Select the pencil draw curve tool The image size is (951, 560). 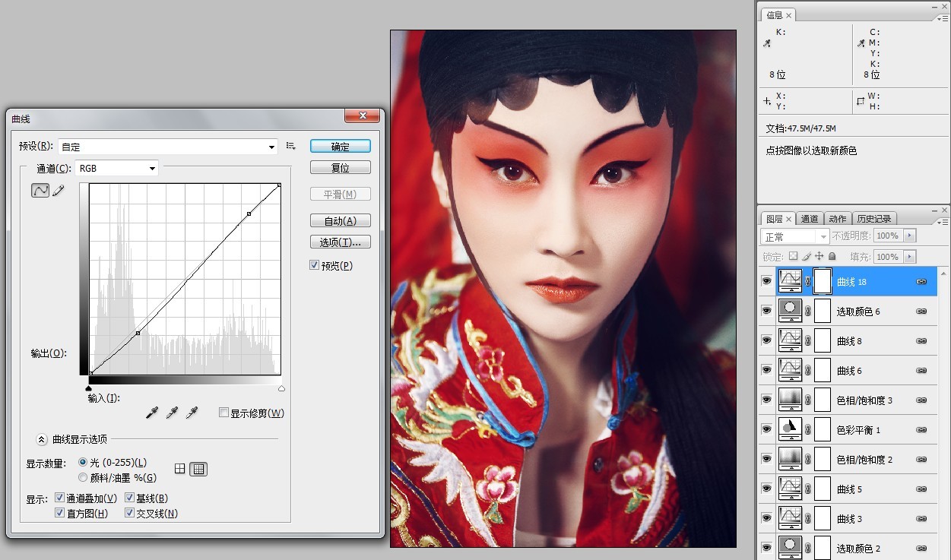point(59,190)
